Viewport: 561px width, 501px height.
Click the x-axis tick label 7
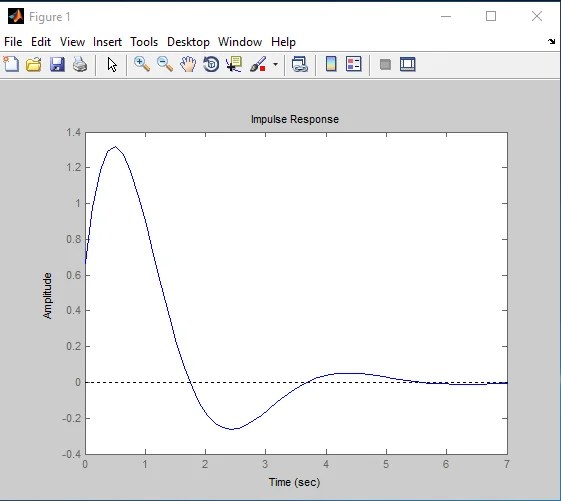pos(507,464)
